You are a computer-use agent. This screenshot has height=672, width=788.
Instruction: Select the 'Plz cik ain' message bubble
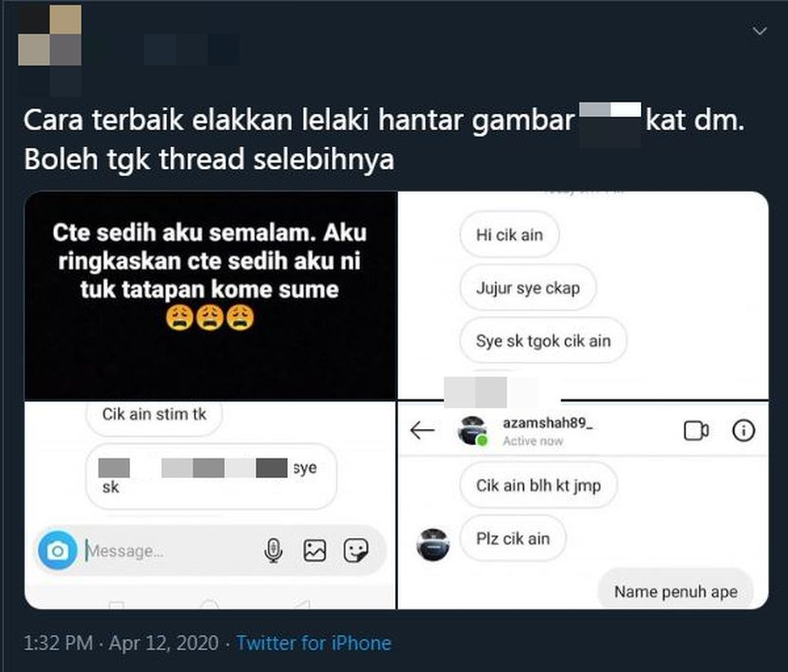click(513, 538)
